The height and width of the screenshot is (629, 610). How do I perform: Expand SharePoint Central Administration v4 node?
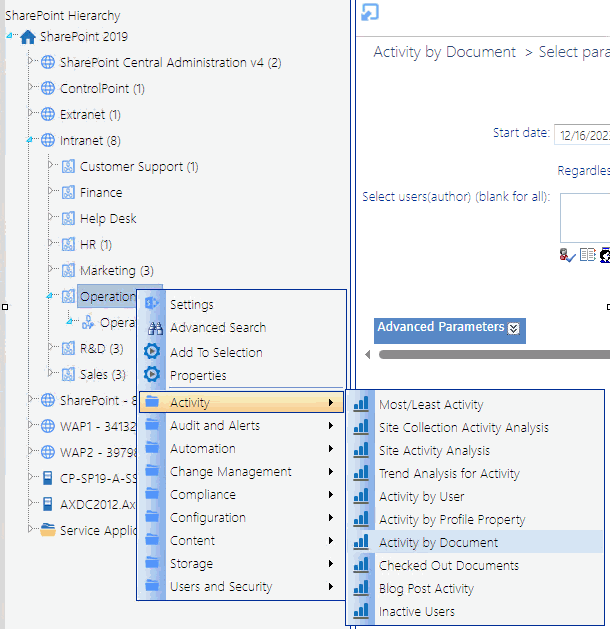pyautogui.click(x=30, y=61)
